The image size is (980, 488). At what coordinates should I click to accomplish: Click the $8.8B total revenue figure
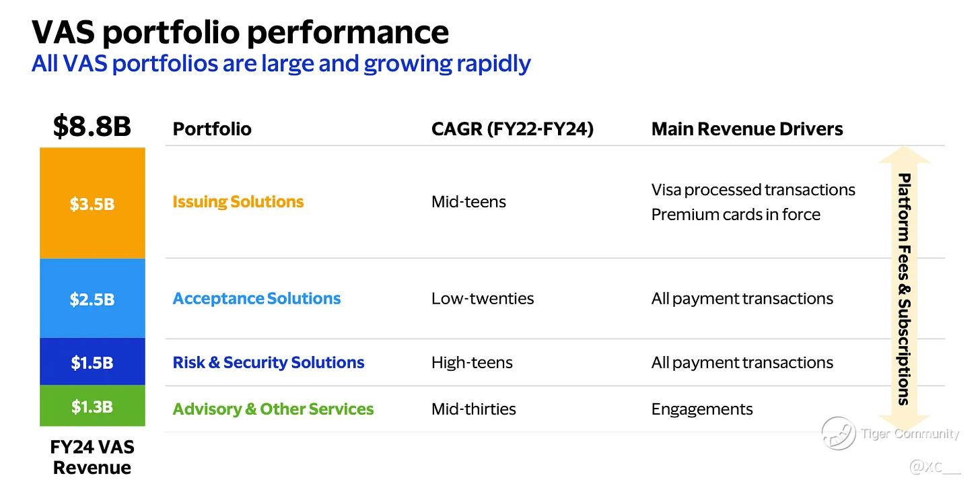pyautogui.click(x=92, y=126)
